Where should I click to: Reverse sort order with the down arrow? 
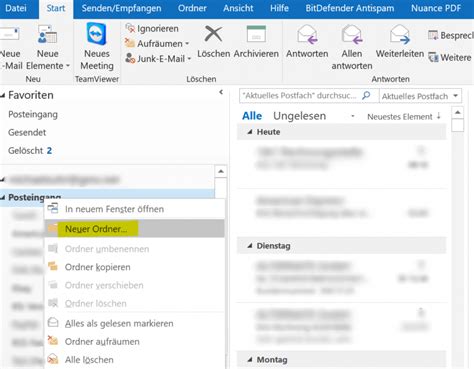(439, 116)
